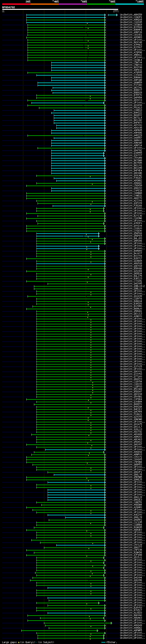Select the BP094792 query label
This screenshot has width=146, height=644.
click(8, 8)
